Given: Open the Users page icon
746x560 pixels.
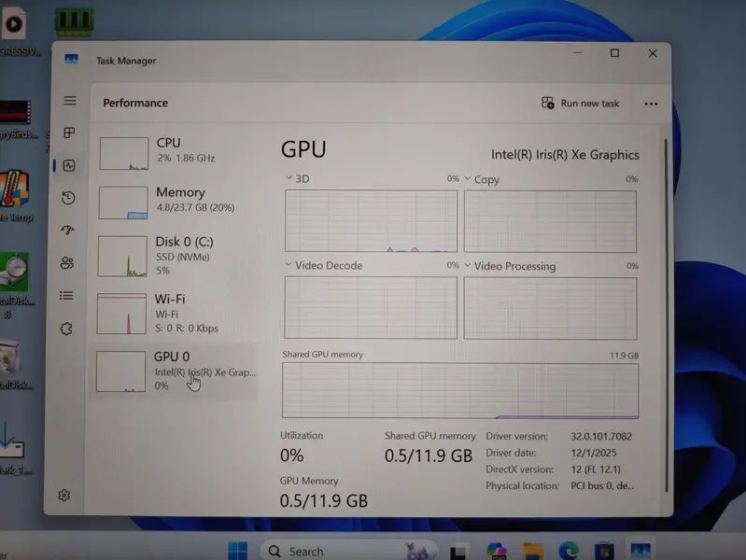Looking at the screenshot, I should (x=67, y=262).
